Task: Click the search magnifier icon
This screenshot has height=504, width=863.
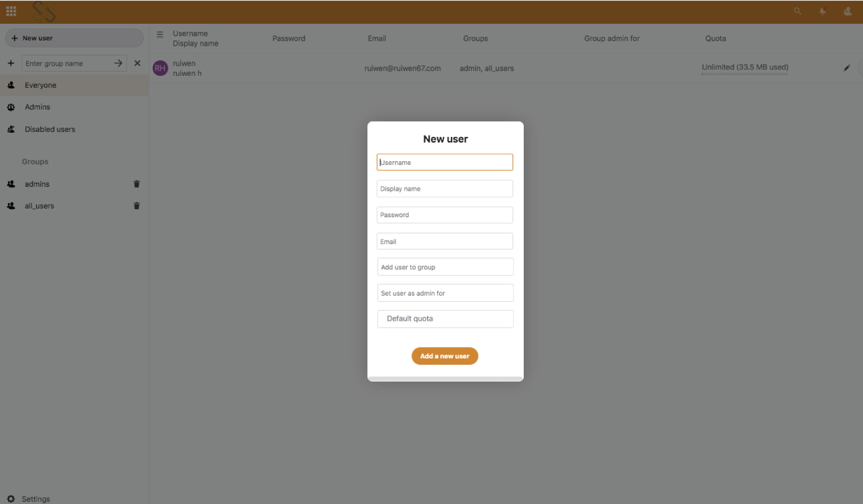Action: [x=797, y=11]
